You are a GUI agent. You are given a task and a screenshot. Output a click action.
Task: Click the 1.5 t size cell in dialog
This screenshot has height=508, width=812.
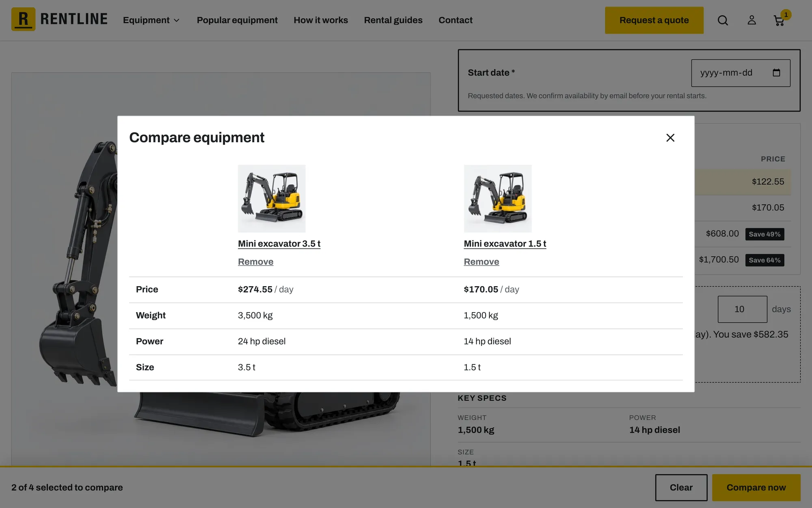(472, 367)
